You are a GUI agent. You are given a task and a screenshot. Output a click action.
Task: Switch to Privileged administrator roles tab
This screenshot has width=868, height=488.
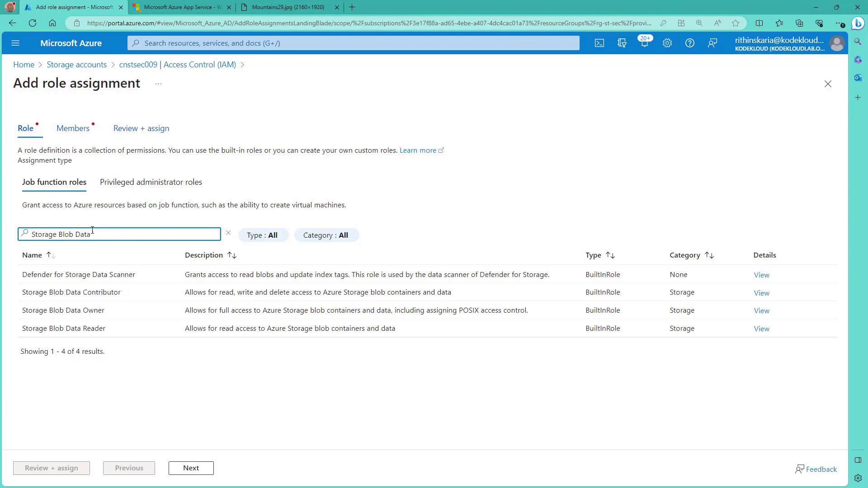(151, 182)
